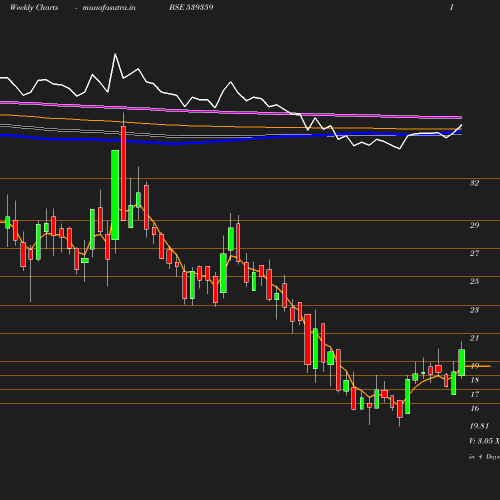Click the price axis label 16
This screenshot has height=500, width=500.
pos(475,408)
